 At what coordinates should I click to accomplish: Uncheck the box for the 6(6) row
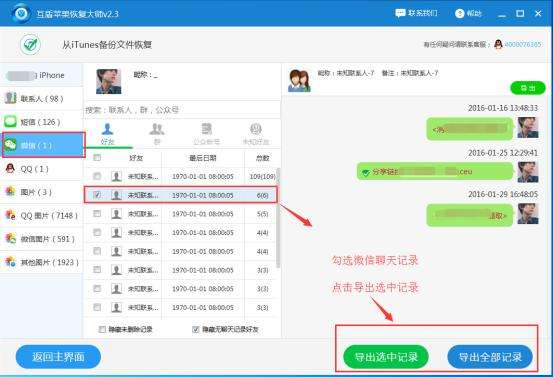click(x=97, y=195)
